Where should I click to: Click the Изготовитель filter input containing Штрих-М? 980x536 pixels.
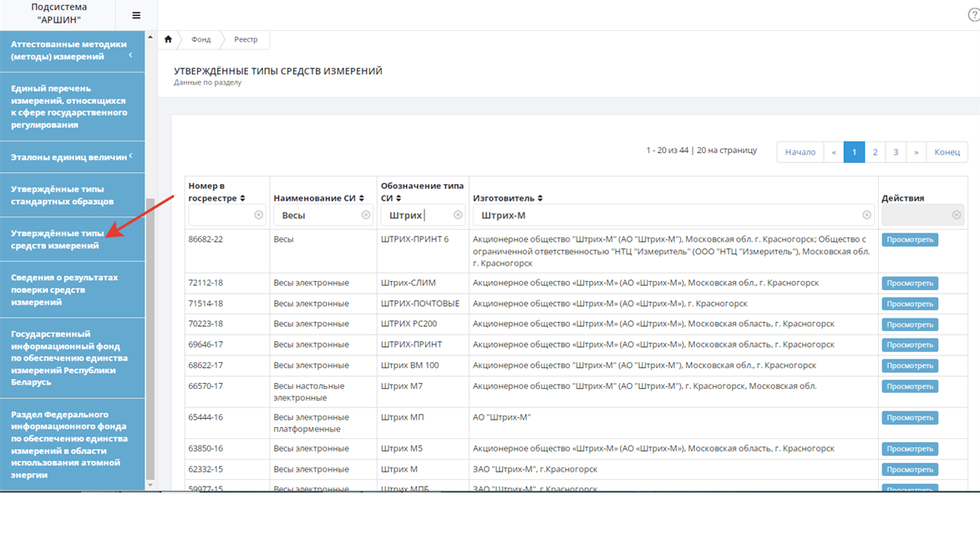[x=673, y=215]
